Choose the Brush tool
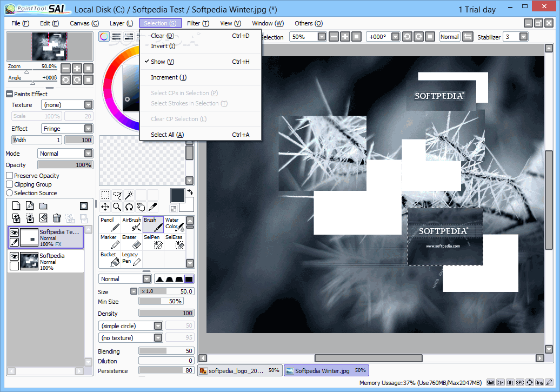Screen dimensions: 560x392 point(153,224)
